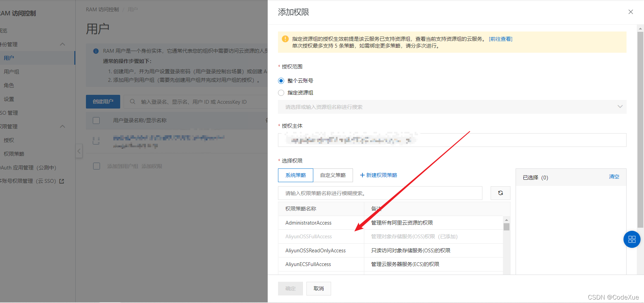Click 用户登录名称/显示名称 column header
Viewport: 644px width, 303px height.
(140, 121)
